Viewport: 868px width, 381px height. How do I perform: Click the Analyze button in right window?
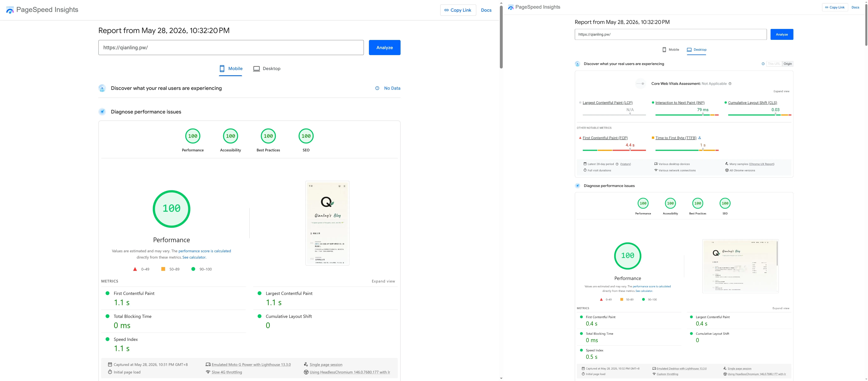click(782, 34)
